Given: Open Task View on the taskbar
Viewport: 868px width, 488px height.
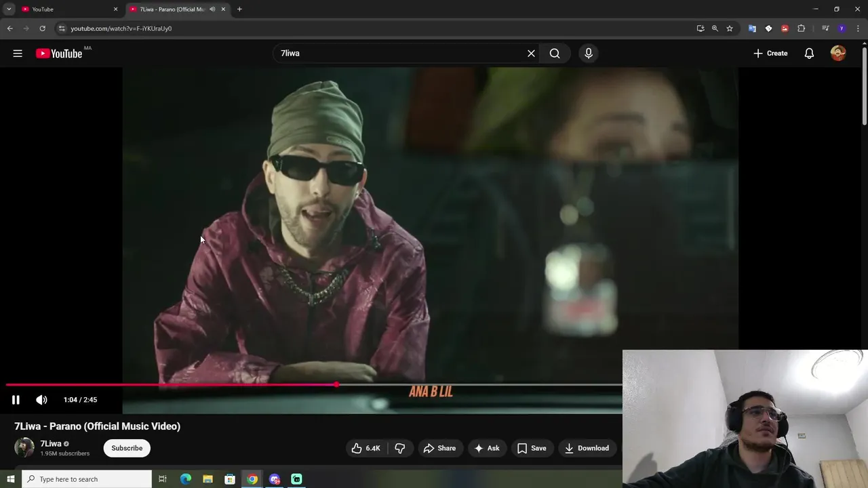Looking at the screenshot, I should click(x=163, y=479).
